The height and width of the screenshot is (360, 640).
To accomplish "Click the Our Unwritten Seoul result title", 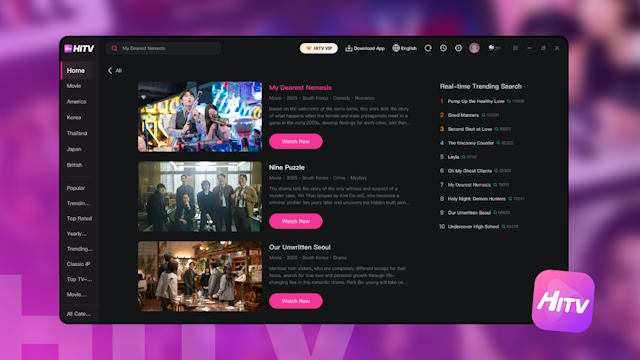I will point(300,247).
